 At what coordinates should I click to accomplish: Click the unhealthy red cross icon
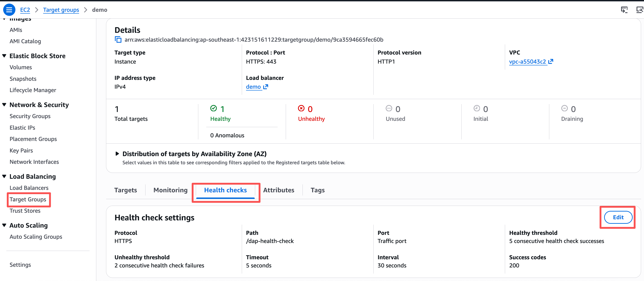click(x=301, y=108)
